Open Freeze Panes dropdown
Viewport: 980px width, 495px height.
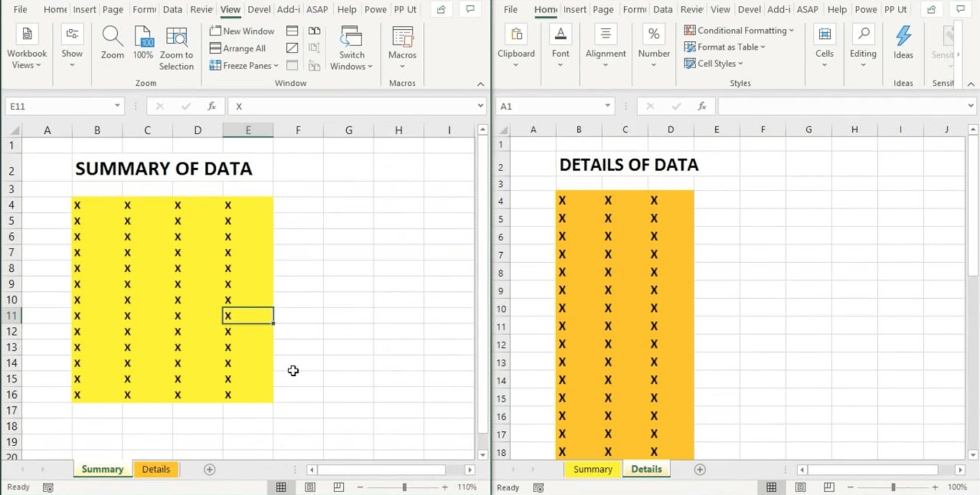coord(244,65)
